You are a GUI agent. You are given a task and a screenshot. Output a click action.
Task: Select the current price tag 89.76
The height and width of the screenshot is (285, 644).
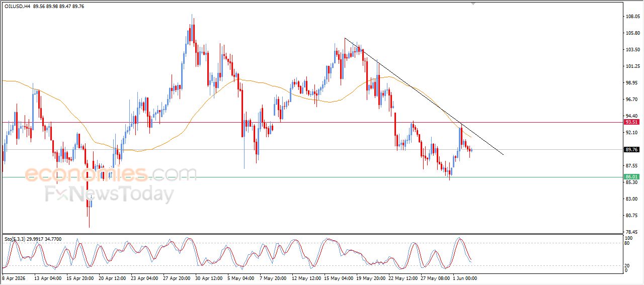pos(631,149)
